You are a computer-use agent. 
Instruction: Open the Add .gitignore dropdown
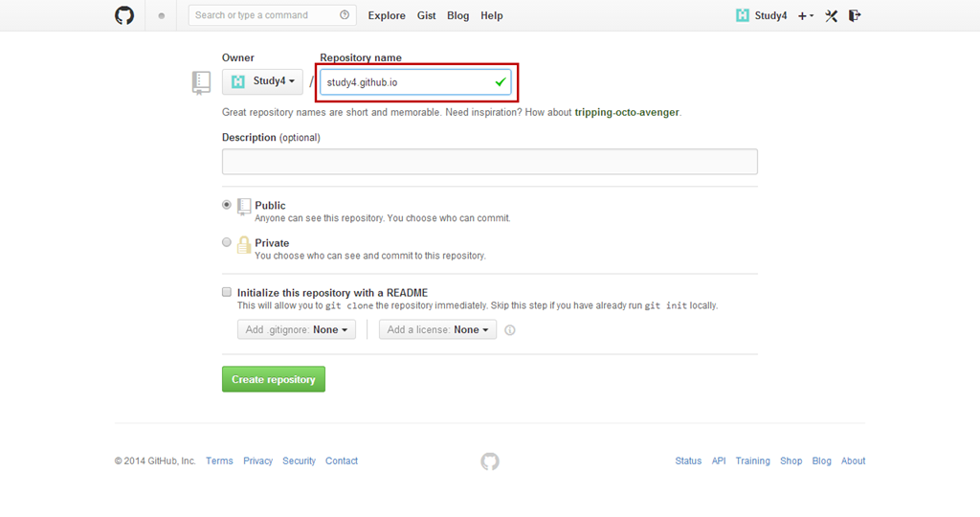click(297, 329)
